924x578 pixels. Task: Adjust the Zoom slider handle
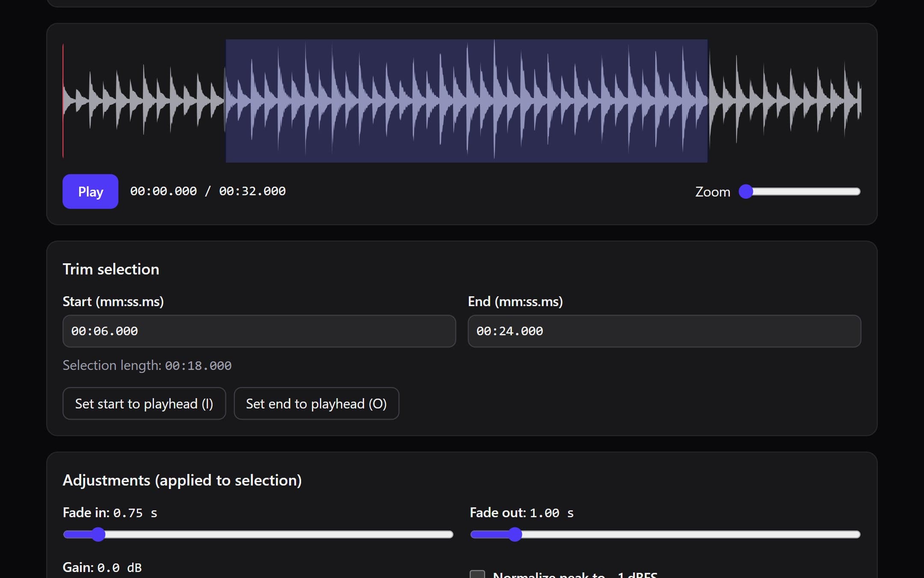click(x=746, y=191)
